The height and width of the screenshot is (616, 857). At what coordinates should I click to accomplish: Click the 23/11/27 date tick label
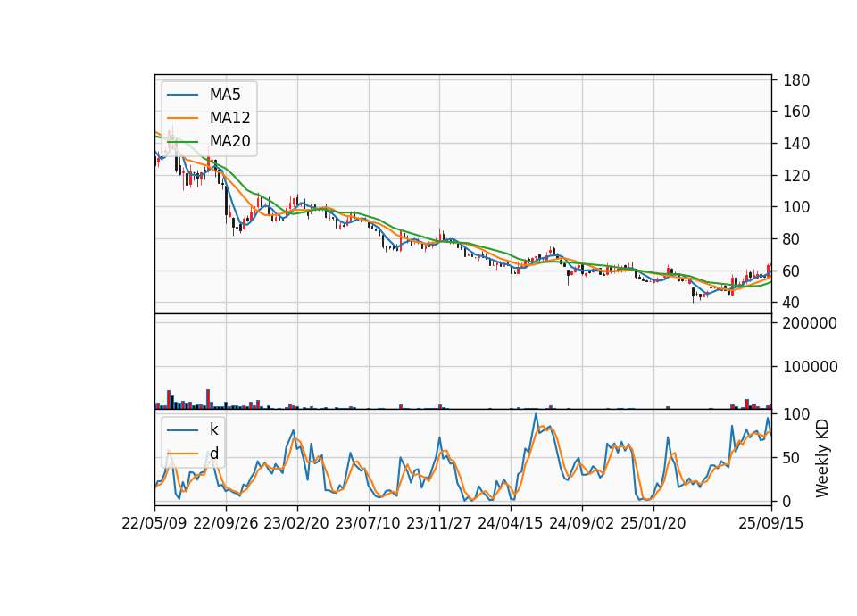439,523
